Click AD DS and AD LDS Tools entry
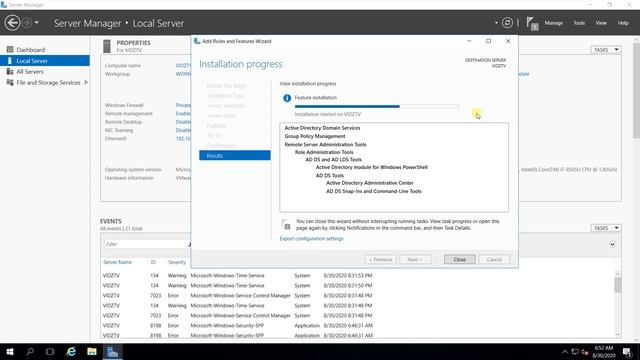Viewport: 640px width, 360px height. tap(333, 160)
